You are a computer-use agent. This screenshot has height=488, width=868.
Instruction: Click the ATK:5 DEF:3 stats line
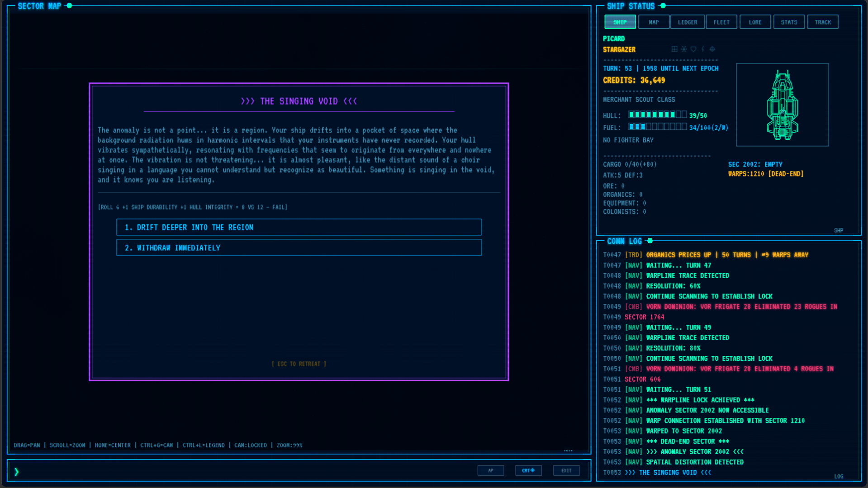(622, 175)
